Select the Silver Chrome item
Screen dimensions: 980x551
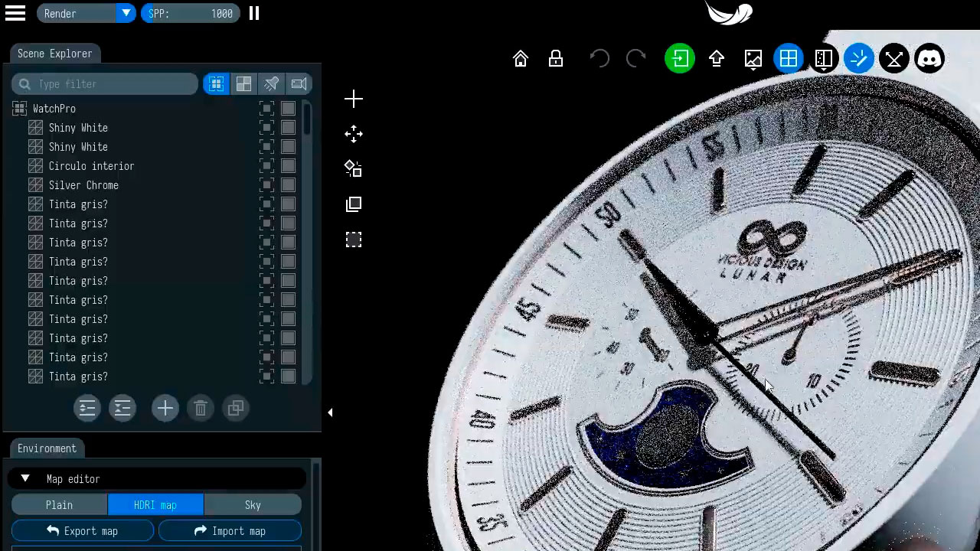click(x=83, y=185)
